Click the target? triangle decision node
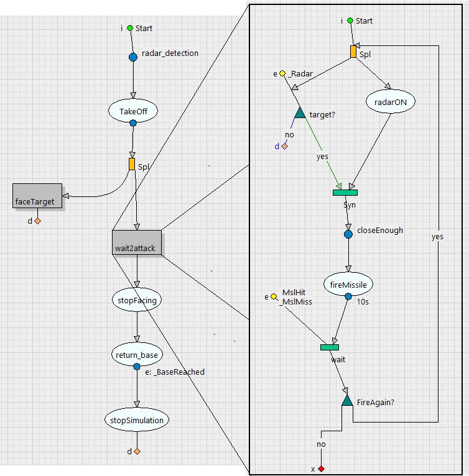 point(299,112)
